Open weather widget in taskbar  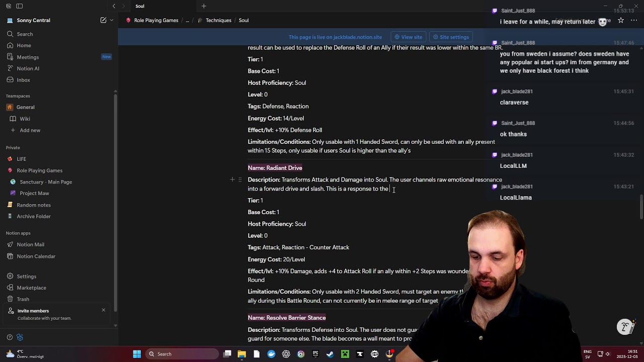pyautogui.click(x=24, y=354)
